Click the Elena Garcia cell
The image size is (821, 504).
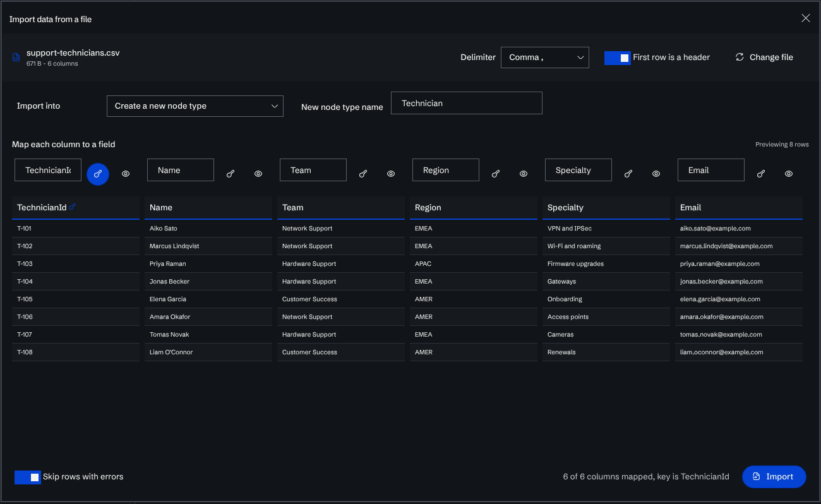pos(208,299)
